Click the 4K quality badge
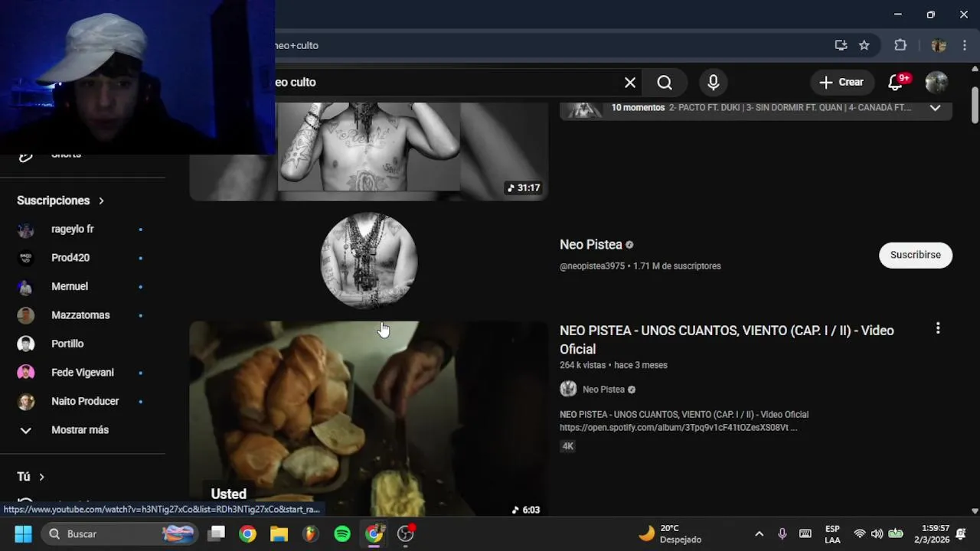 [x=567, y=446]
